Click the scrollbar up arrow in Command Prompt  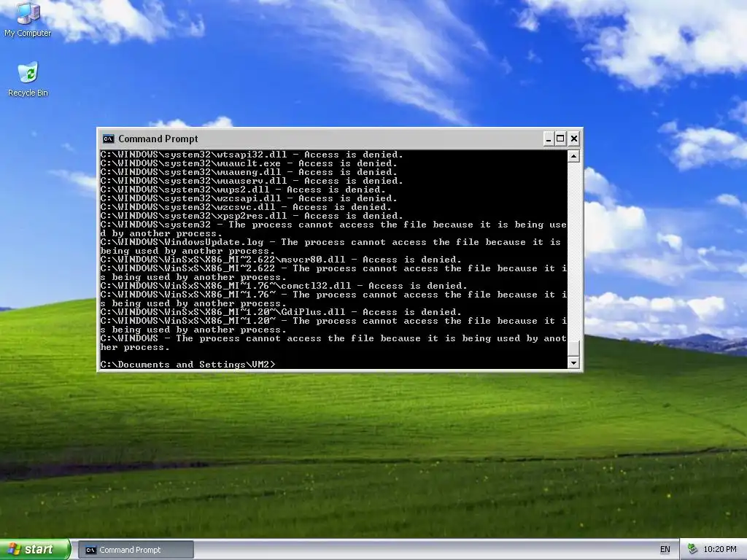(x=573, y=156)
